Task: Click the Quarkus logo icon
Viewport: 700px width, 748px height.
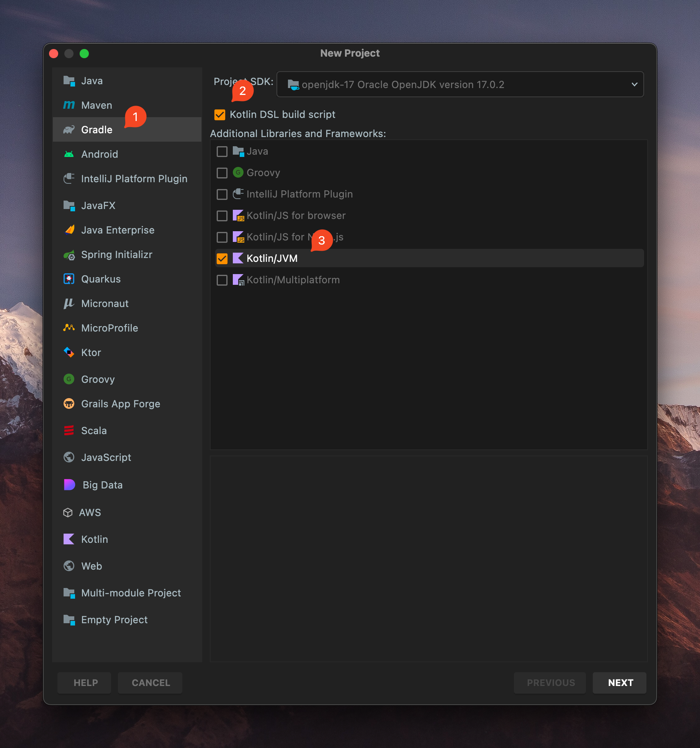Action: 69,279
